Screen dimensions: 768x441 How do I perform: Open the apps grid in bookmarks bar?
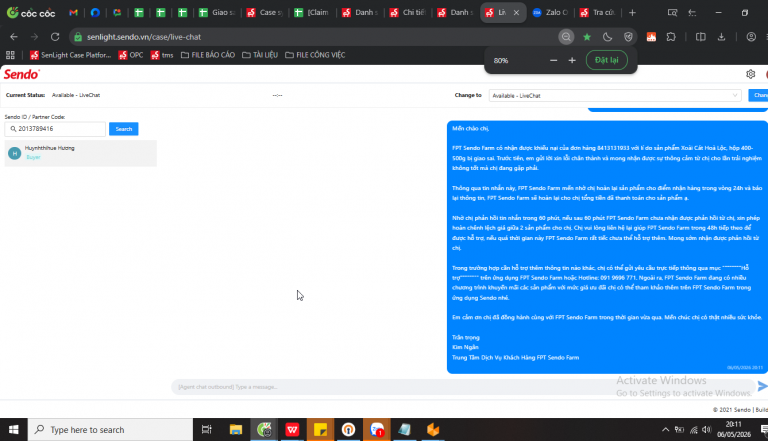click(10, 55)
